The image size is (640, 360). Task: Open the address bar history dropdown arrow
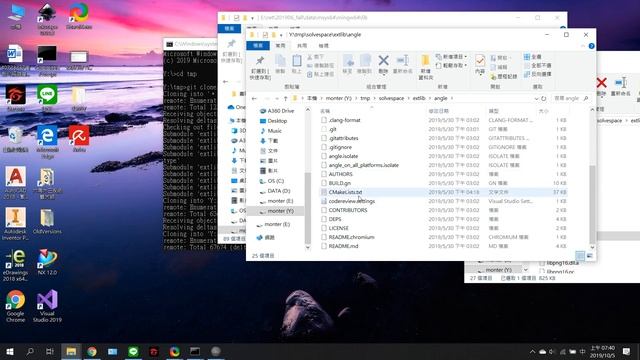[x=536, y=98]
